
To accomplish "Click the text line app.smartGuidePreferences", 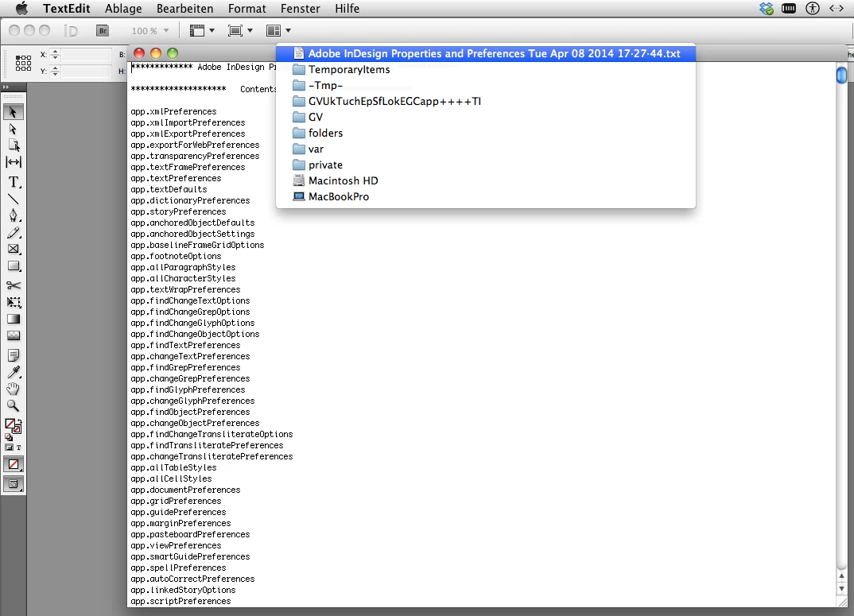I will 190,556.
